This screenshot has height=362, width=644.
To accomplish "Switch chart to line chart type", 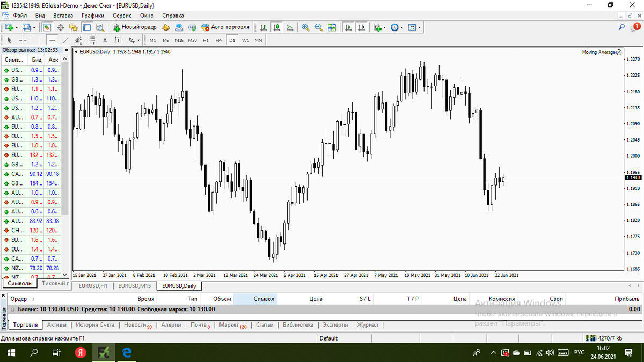I will click(x=290, y=27).
